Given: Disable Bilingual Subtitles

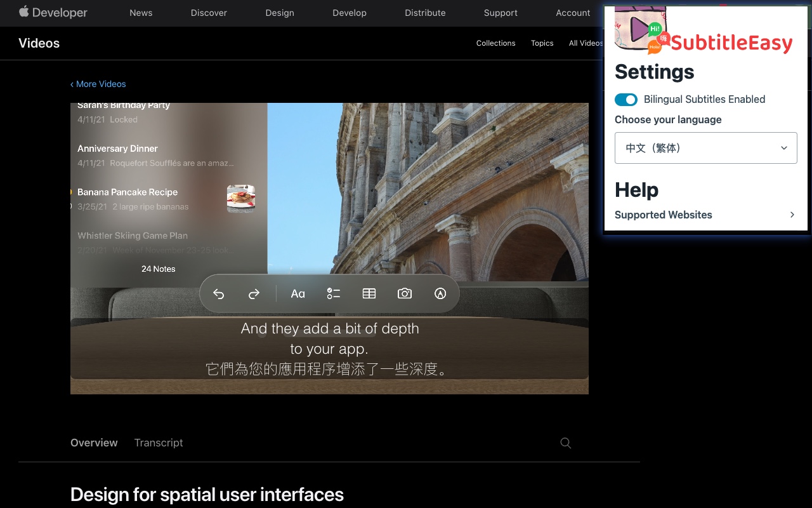Looking at the screenshot, I should point(625,100).
